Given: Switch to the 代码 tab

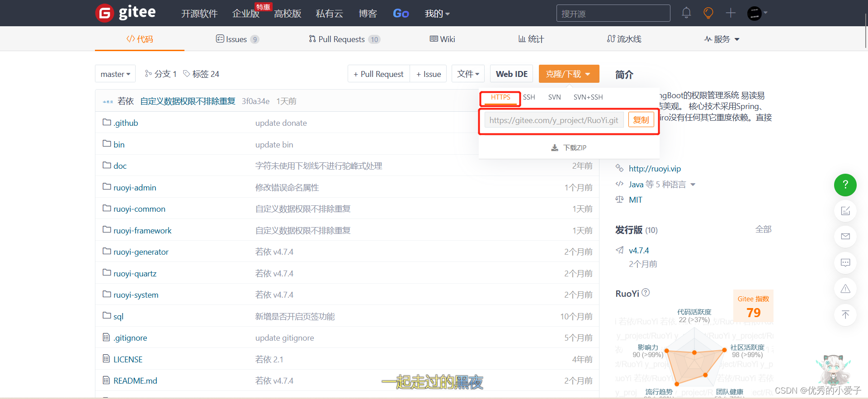Looking at the screenshot, I should 140,39.
